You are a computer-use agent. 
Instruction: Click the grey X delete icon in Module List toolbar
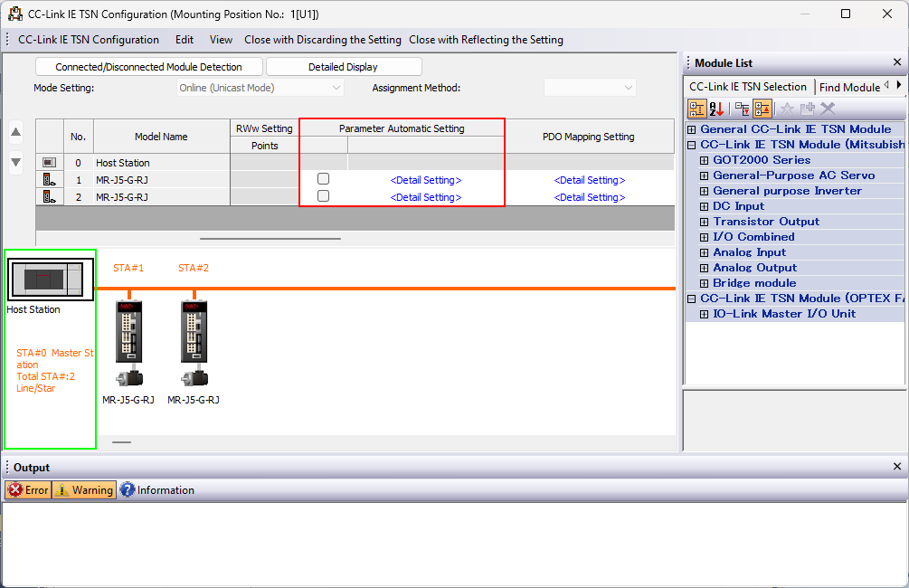point(828,109)
